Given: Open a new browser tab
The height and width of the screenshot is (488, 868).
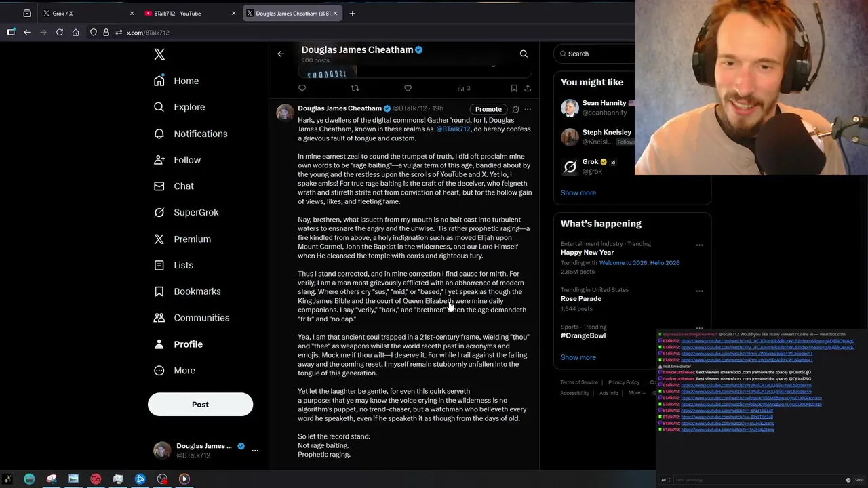Looking at the screenshot, I should click(x=352, y=14).
